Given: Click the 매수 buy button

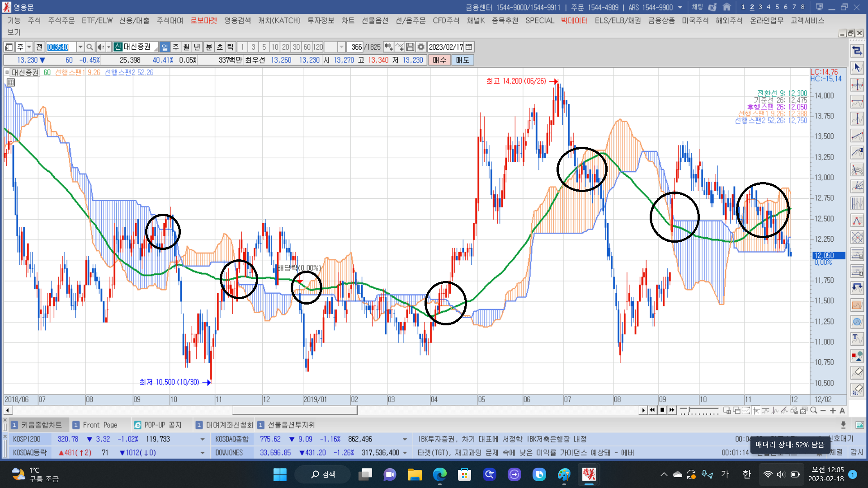Looking at the screenshot, I should (439, 60).
